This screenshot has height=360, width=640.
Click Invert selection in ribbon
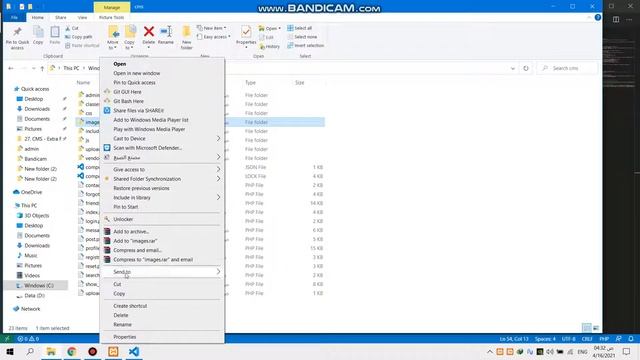tap(306, 46)
